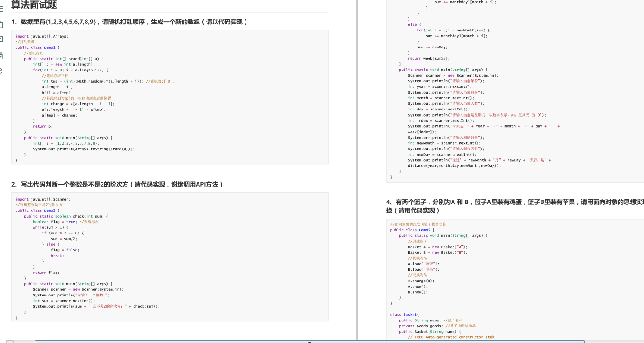644x343 pixels.
Task: Click the line "int month = scanner.nextInt();"
Action: pos(441,98)
